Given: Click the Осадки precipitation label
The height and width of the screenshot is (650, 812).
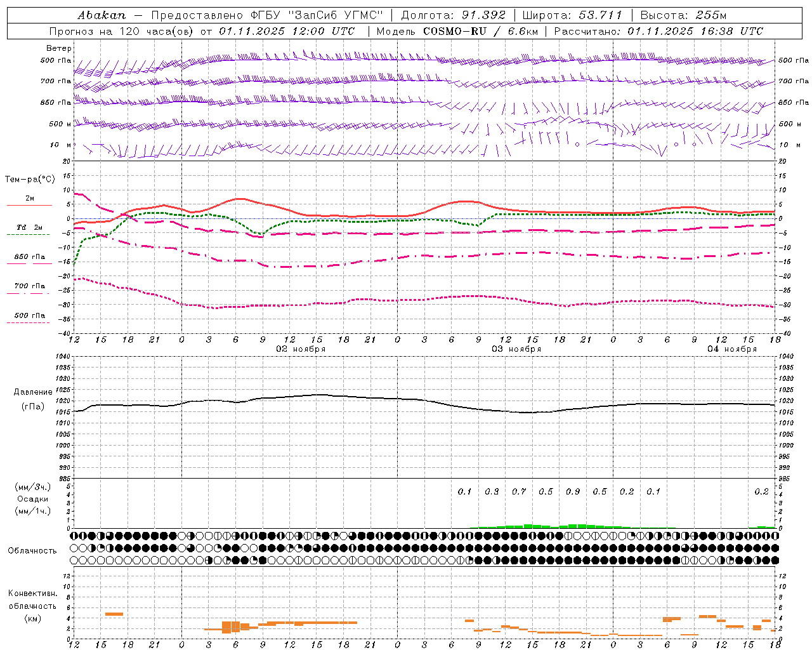Looking at the screenshot, I should tap(33, 499).
